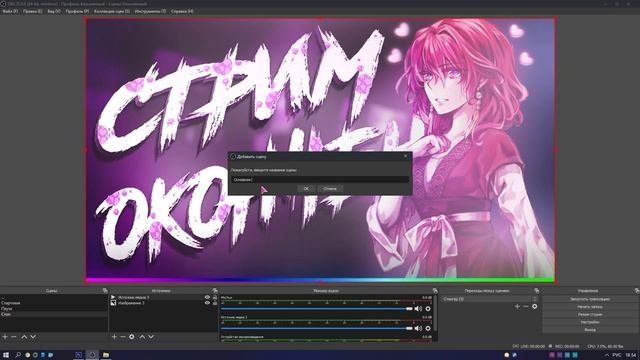The height and width of the screenshot is (360, 640).
Task: Open File Explorer from the taskbar
Action: click(x=106, y=355)
